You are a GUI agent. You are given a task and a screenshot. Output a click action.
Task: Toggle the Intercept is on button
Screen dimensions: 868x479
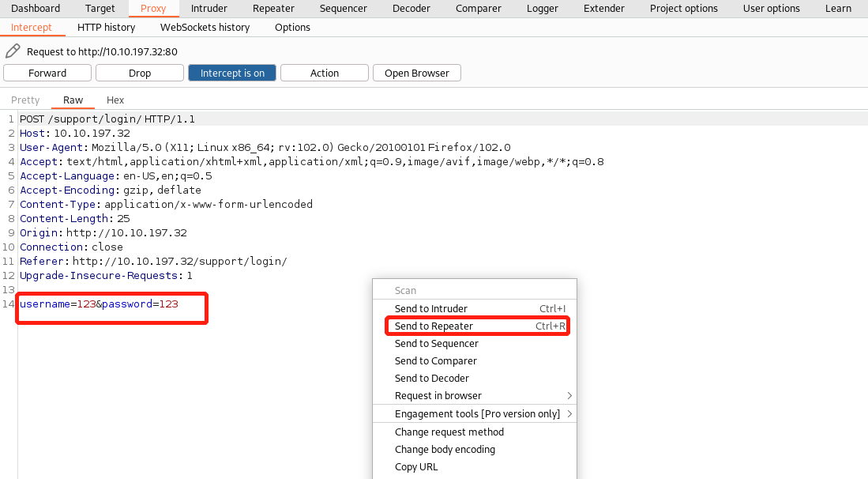tap(232, 73)
